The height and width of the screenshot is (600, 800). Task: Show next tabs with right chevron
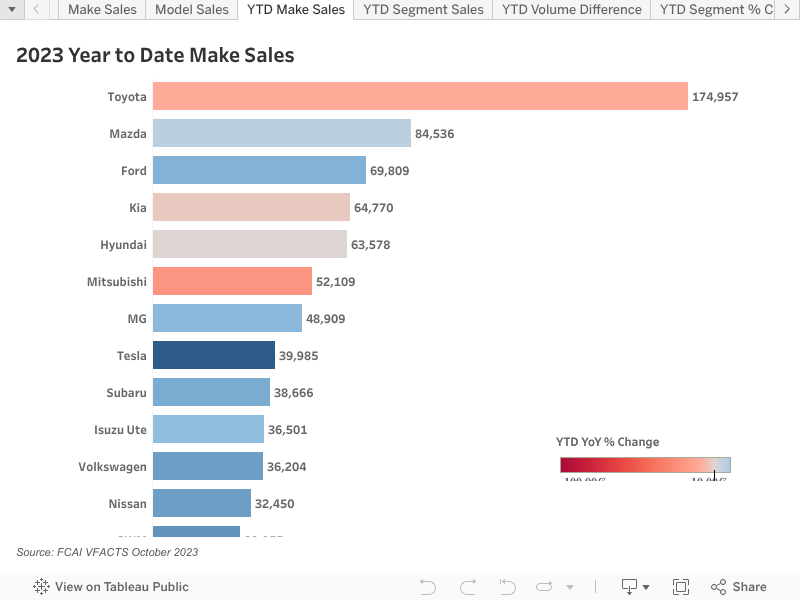point(787,9)
